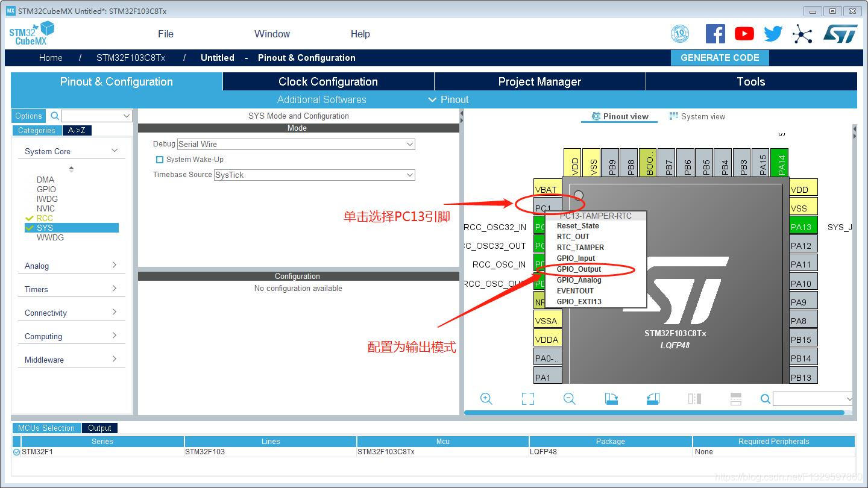
Task: Go to Home breadcrumb
Action: coord(51,58)
